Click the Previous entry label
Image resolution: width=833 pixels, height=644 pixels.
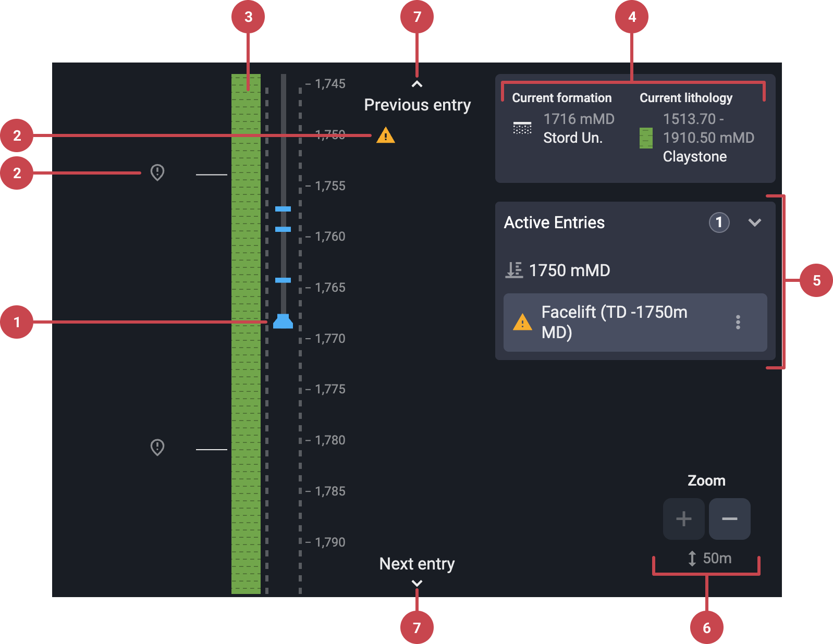click(x=417, y=105)
